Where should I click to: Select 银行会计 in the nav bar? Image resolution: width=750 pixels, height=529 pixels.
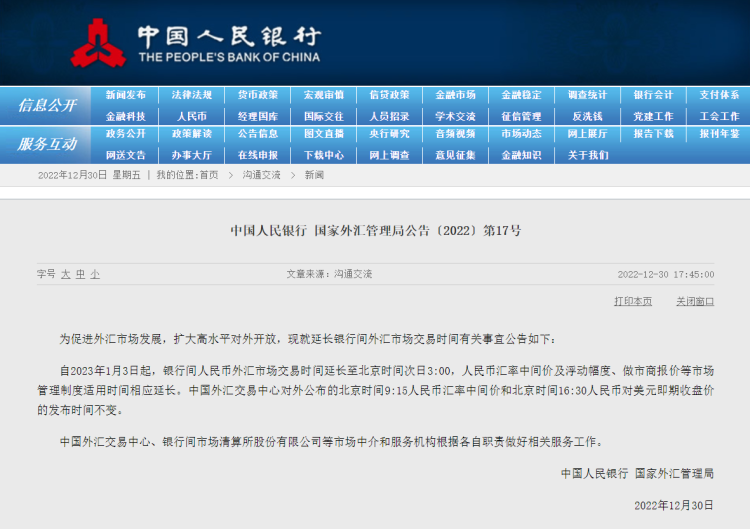(x=653, y=95)
